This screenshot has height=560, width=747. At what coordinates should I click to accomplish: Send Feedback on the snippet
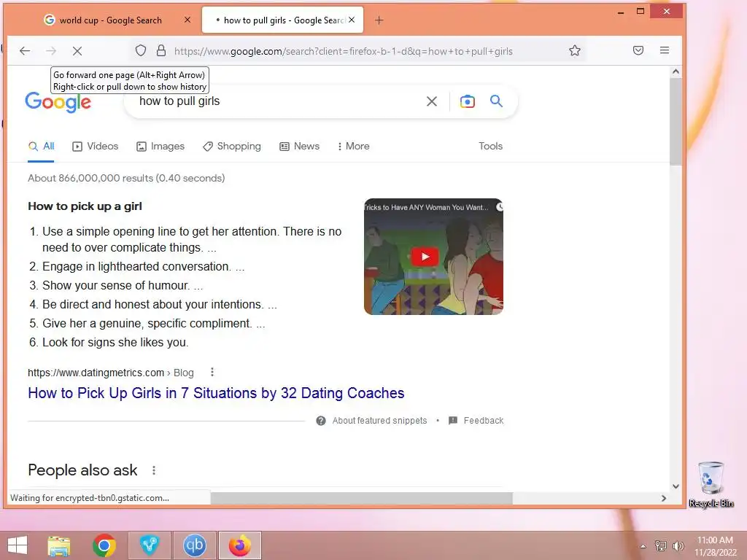(x=476, y=421)
